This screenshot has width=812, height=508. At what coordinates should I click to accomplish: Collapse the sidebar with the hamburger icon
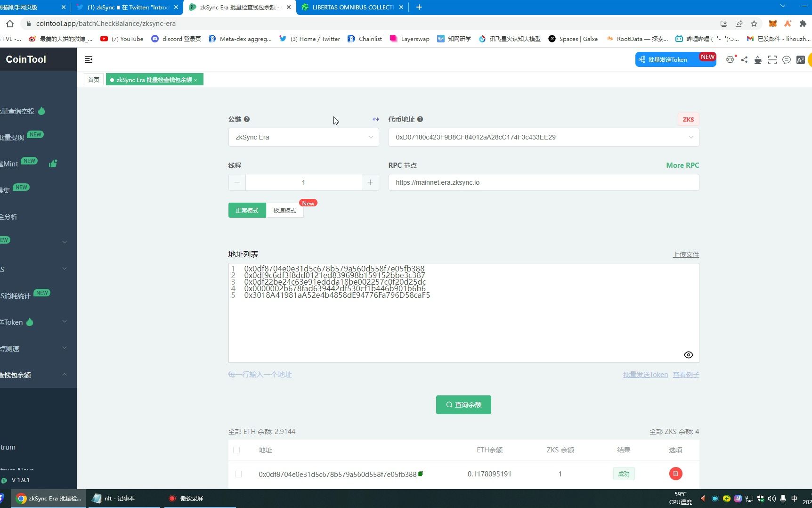[89, 59]
